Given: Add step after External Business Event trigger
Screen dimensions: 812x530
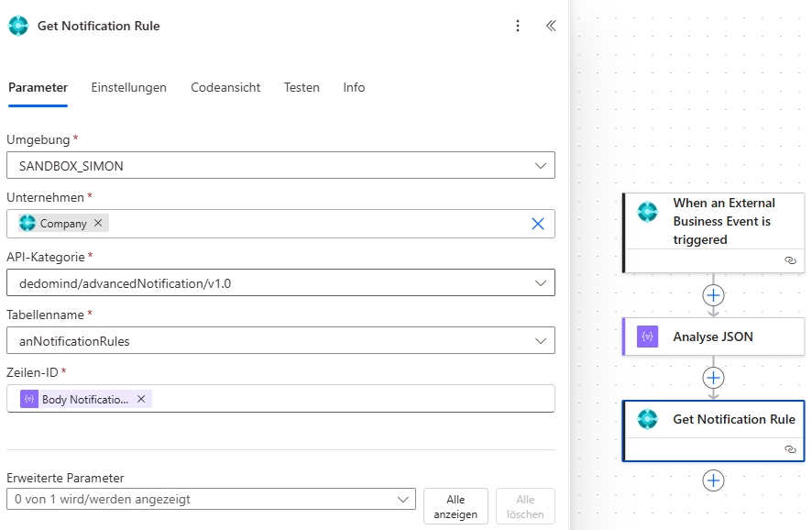Looking at the screenshot, I should tap(713, 295).
